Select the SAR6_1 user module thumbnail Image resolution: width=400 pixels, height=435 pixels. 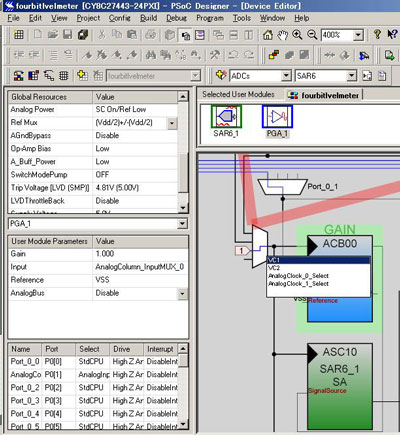click(x=226, y=116)
